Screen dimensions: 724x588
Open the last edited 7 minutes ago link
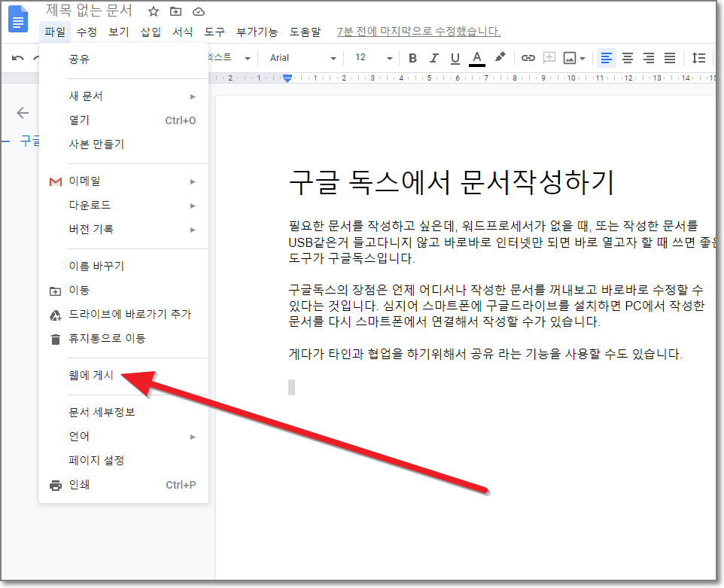418,32
